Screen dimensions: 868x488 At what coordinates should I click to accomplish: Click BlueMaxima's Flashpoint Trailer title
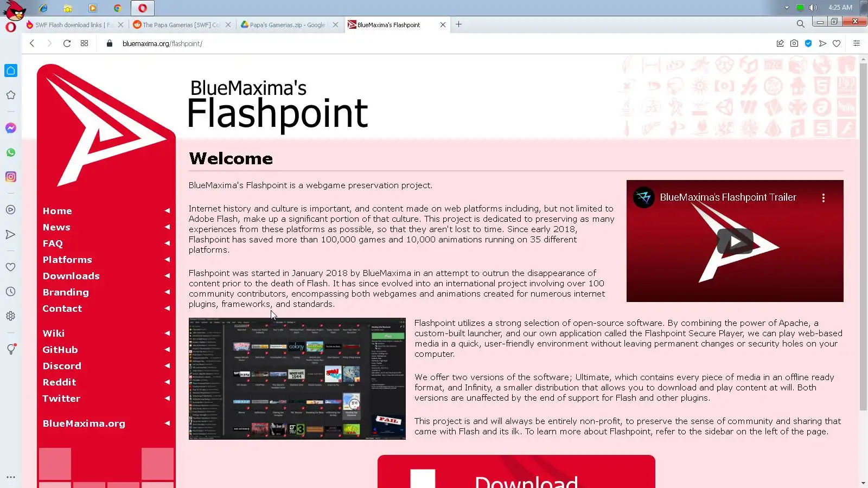click(x=728, y=197)
